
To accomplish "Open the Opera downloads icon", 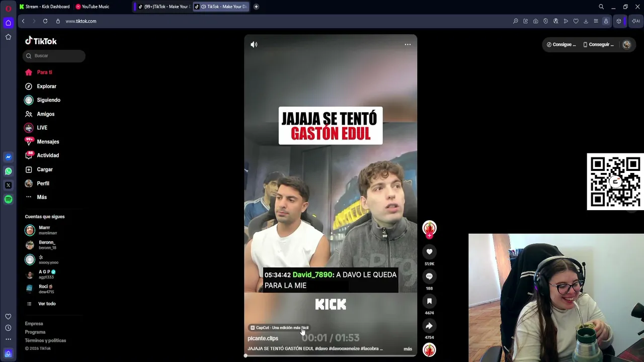I will tap(586, 21).
